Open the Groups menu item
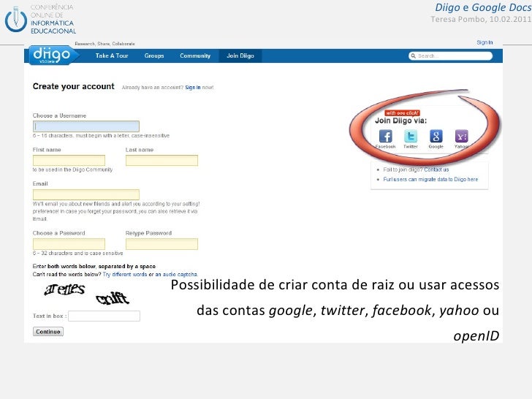The width and height of the screenshot is (532, 399). (154, 56)
